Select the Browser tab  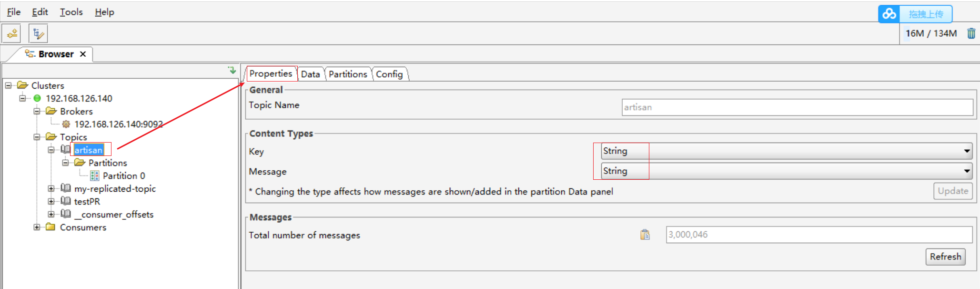tap(56, 54)
